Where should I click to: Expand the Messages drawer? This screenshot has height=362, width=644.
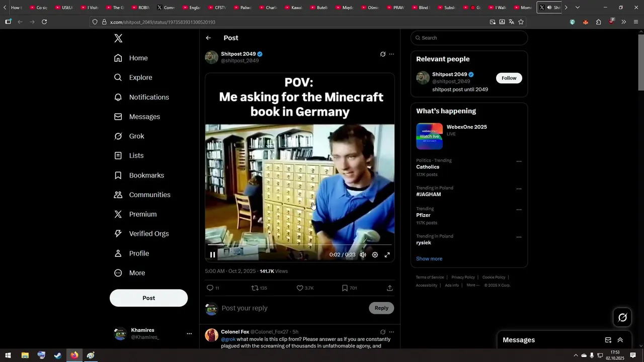pos(620,340)
